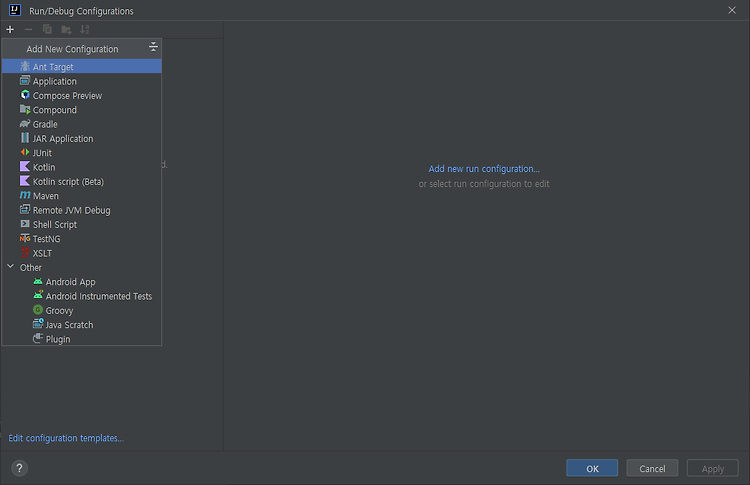This screenshot has height=485, width=750.
Task: Select the Groovy text entry
Action: click(x=59, y=311)
